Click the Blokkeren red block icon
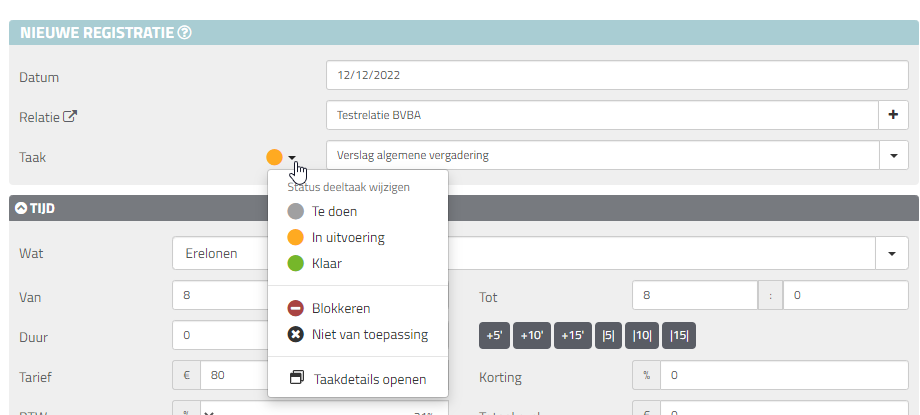 click(296, 309)
